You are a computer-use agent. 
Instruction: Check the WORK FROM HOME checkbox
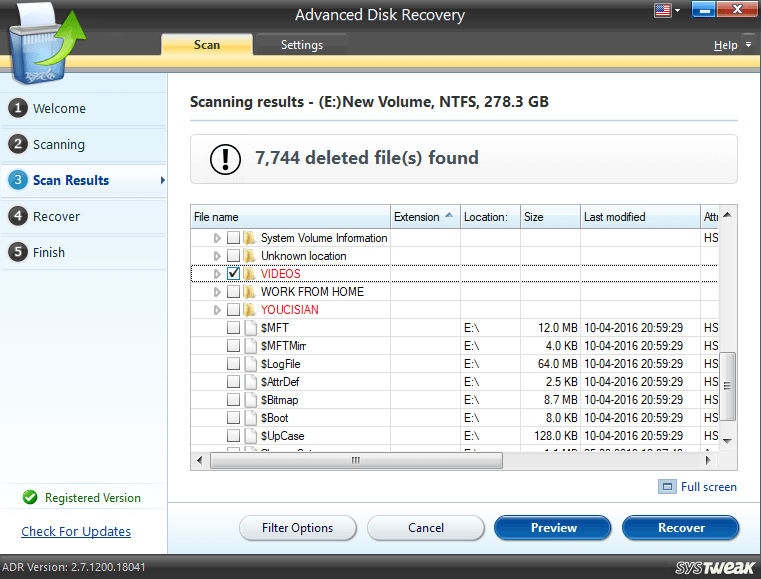point(233,292)
